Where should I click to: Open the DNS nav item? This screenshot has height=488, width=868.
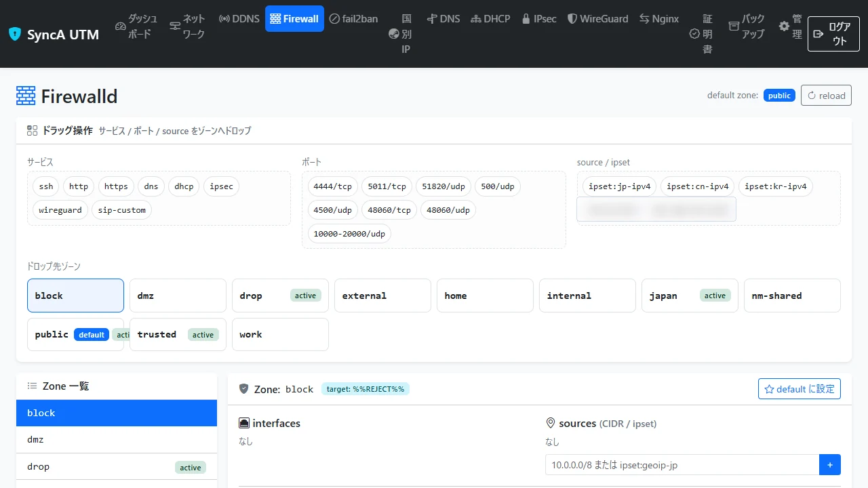tap(443, 19)
